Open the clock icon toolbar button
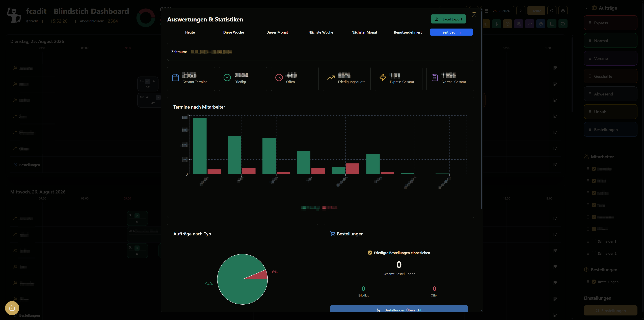 507,24
